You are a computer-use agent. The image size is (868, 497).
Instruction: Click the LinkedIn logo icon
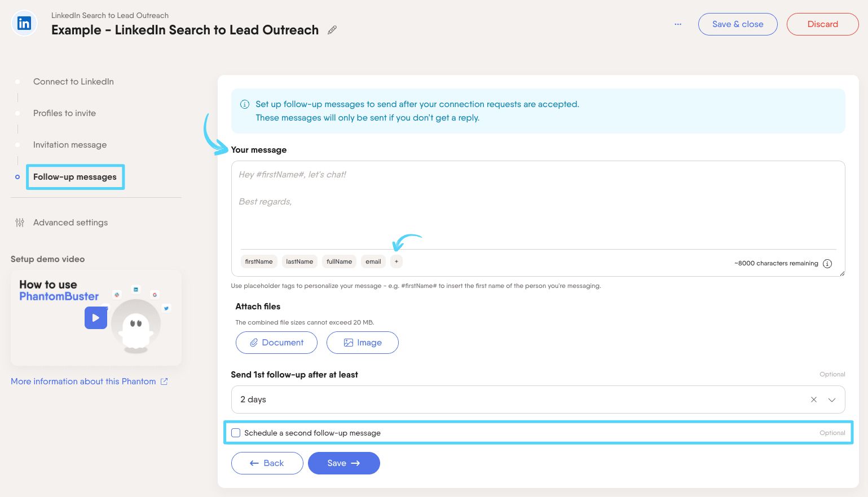pyautogui.click(x=24, y=24)
